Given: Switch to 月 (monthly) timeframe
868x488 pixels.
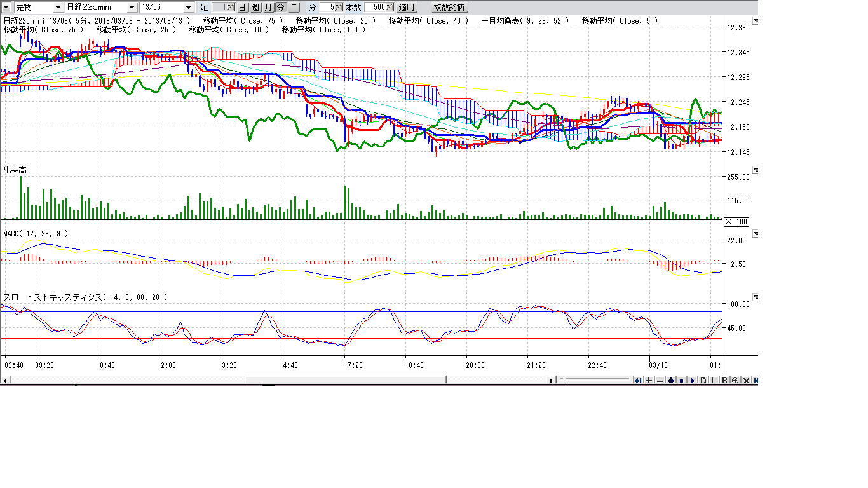Looking at the screenshot, I should 268,8.
